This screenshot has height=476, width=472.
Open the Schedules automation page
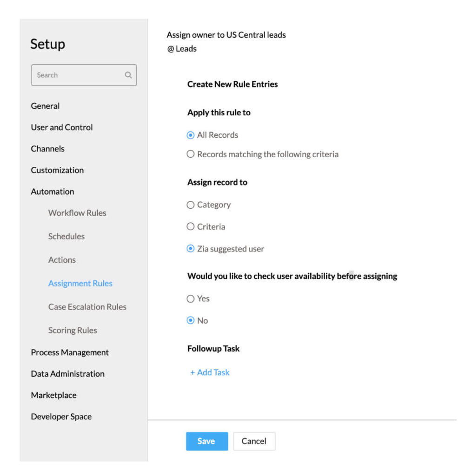66,236
